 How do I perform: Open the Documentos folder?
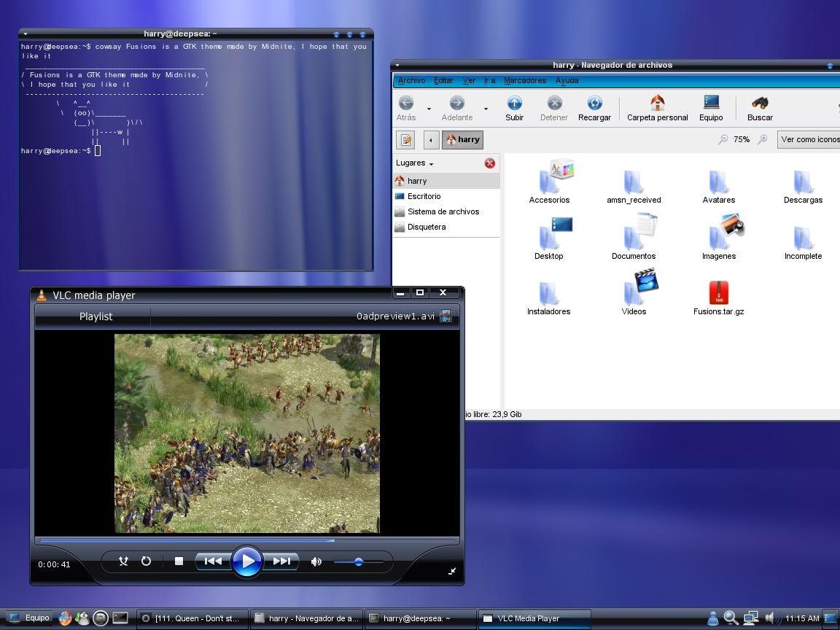(634, 237)
